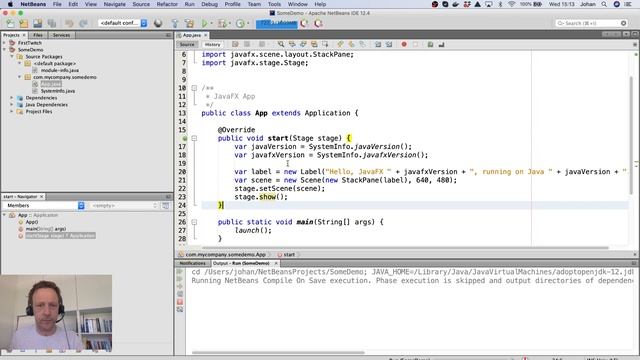This screenshot has width=640, height=360.
Task: Click the Output panel horizontal scrollbar
Action: tap(278, 352)
